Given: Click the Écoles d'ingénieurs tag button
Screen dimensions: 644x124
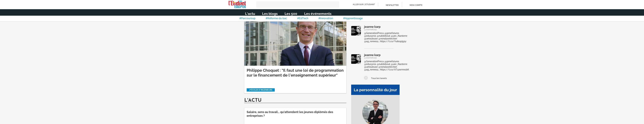Looking at the screenshot, I should click(260, 90).
